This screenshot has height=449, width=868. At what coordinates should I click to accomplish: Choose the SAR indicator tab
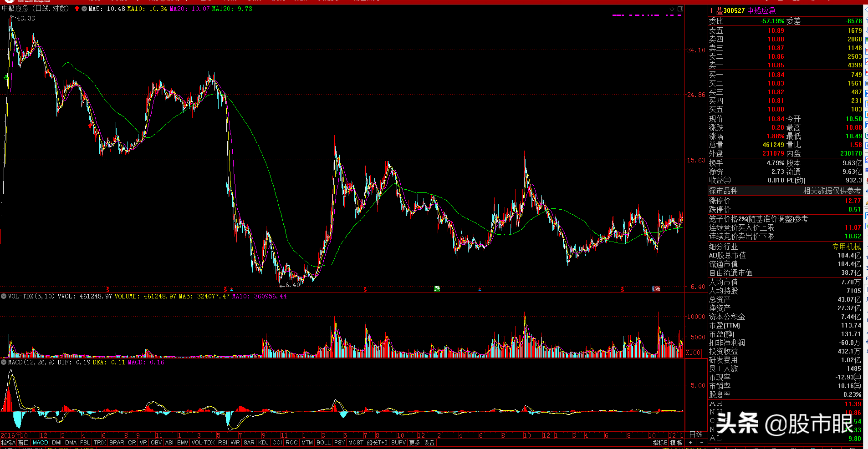[x=249, y=443]
